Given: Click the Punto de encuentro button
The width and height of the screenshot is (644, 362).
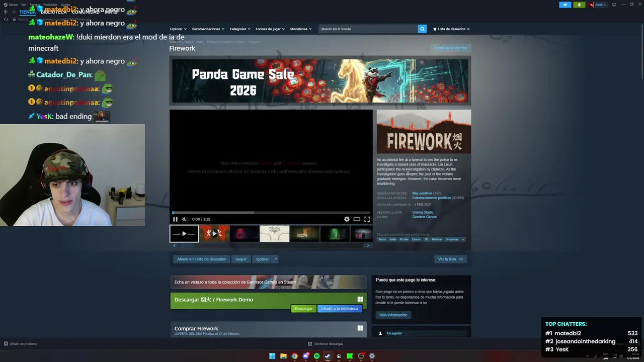Looking at the screenshot, I should (x=451, y=48).
